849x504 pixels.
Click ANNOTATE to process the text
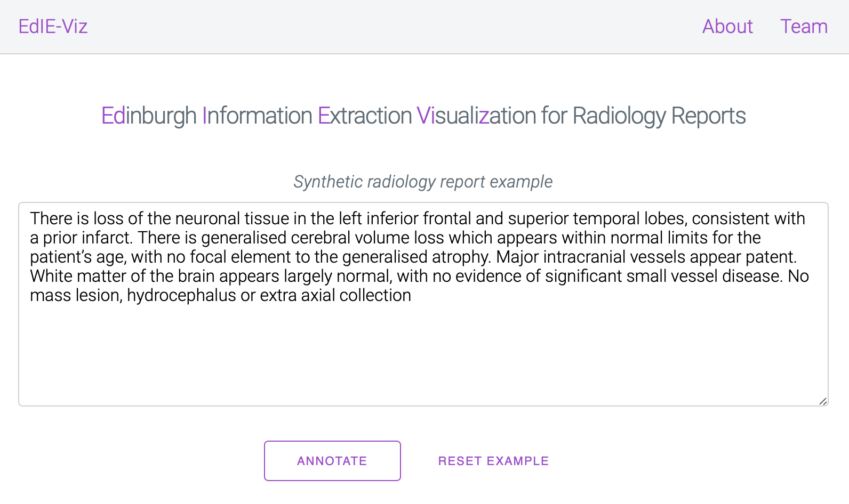point(332,461)
